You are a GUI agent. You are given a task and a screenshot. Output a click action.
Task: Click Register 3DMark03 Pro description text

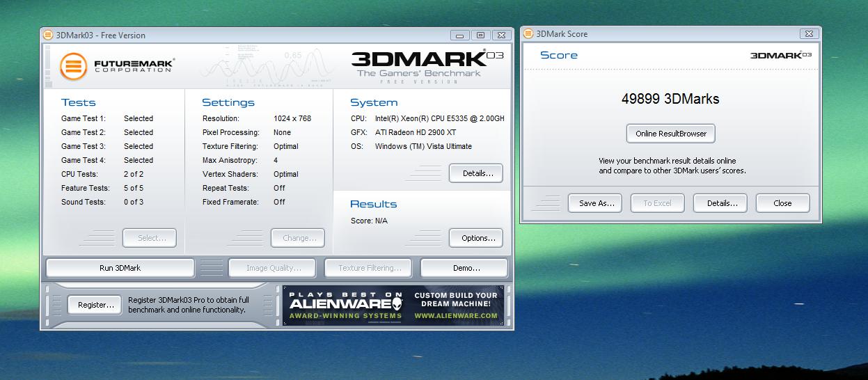pyautogui.click(x=189, y=305)
